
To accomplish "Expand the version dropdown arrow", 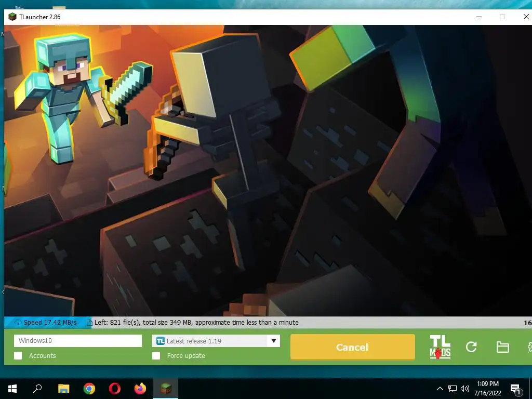I will (273, 341).
